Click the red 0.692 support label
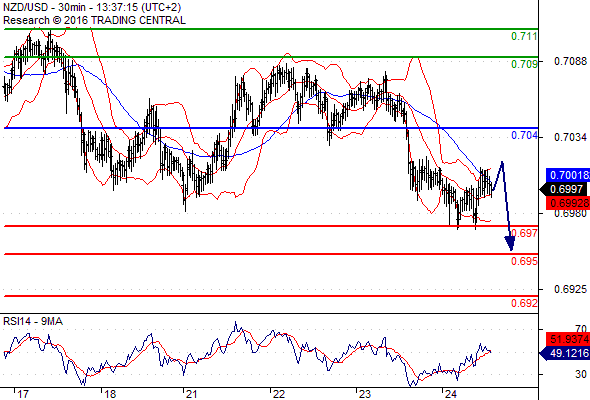590x400 pixels. tap(524, 303)
